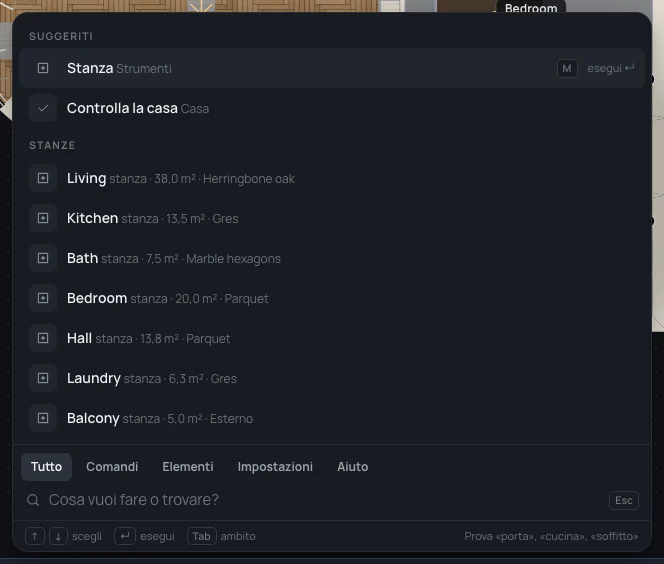Click the magnifier icon in search field
Viewport: 664px width, 564px height.
(x=33, y=500)
